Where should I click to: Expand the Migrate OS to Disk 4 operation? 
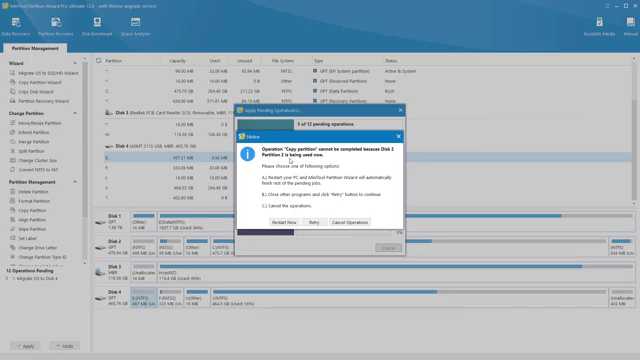tap(7, 278)
